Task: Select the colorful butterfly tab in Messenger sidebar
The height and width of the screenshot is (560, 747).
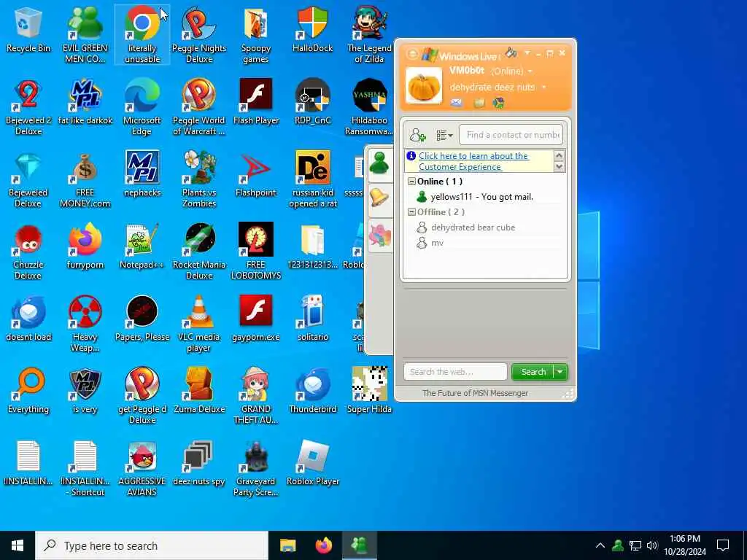Action: pyautogui.click(x=379, y=236)
